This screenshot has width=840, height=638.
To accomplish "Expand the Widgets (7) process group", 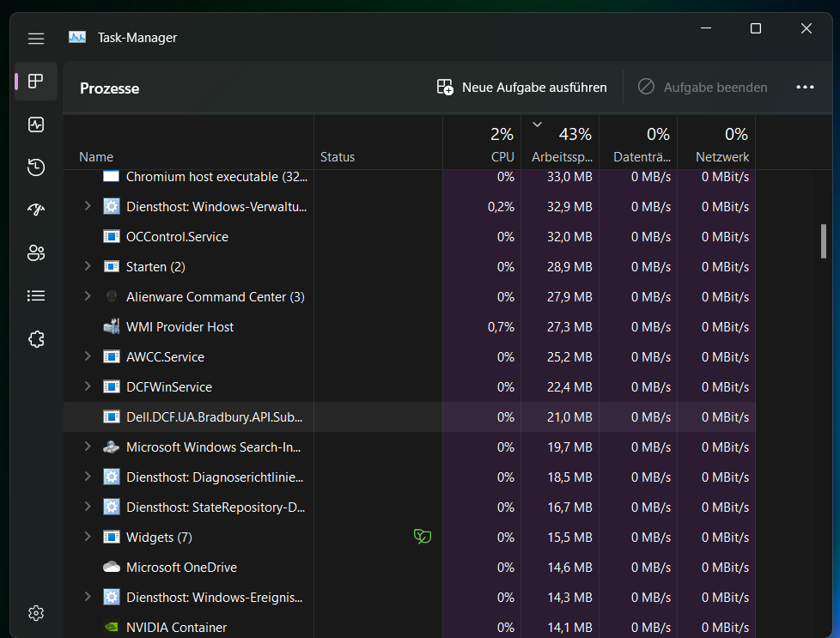I will pos(88,536).
